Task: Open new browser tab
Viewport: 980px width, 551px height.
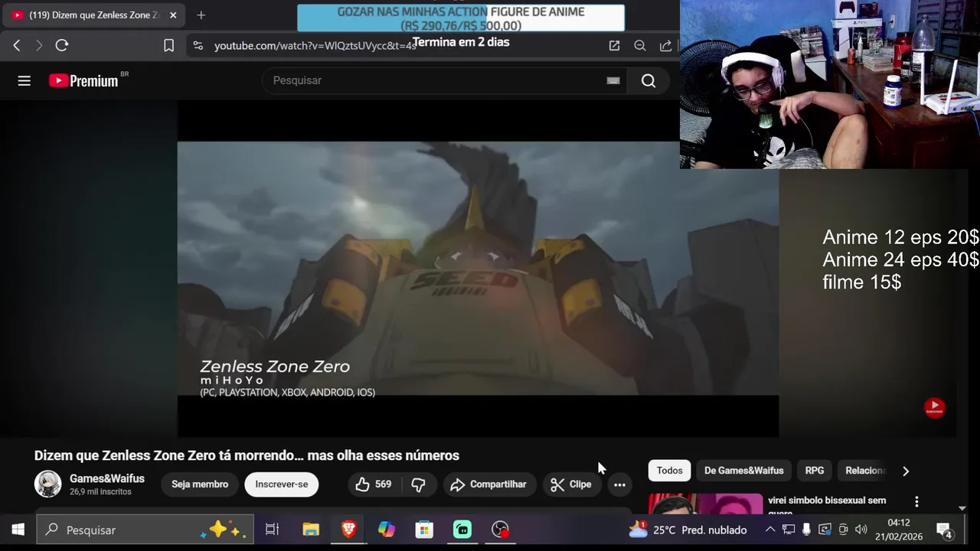Action: coord(201,15)
